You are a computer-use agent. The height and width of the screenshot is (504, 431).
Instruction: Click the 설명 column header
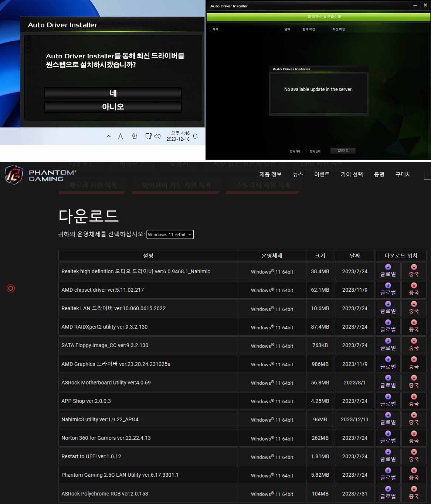(x=148, y=256)
